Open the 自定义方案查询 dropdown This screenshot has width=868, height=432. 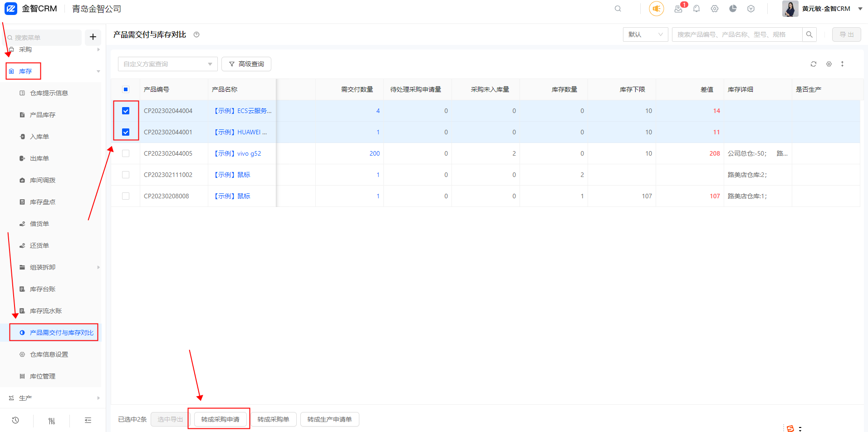[x=168, y=64]
